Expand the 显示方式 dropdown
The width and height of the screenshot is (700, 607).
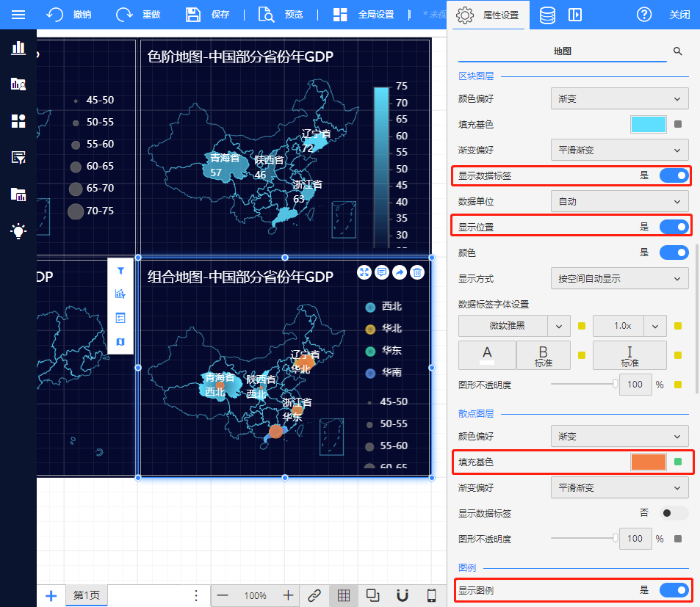(x=619, y=279)
